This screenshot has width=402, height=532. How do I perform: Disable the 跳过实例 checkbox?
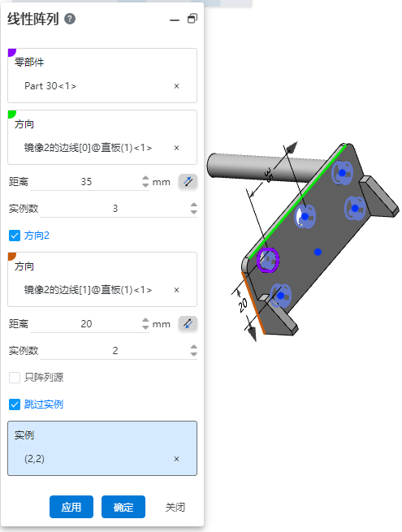pos(15,404)
